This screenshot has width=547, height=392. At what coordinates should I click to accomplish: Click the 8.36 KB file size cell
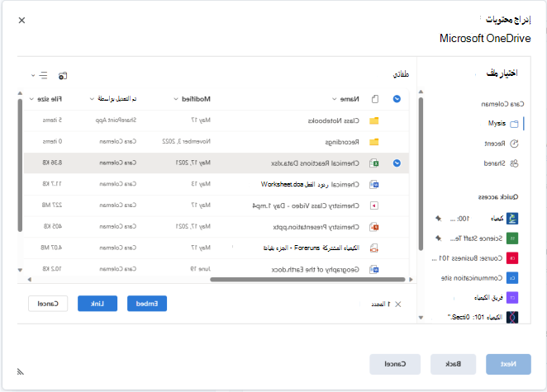coord(52,163)
